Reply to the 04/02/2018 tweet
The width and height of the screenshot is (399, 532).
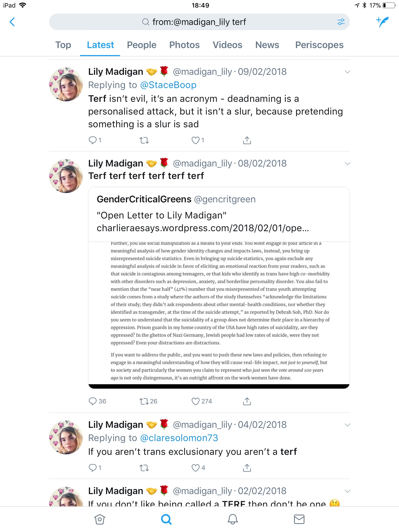tap(93, 468)
